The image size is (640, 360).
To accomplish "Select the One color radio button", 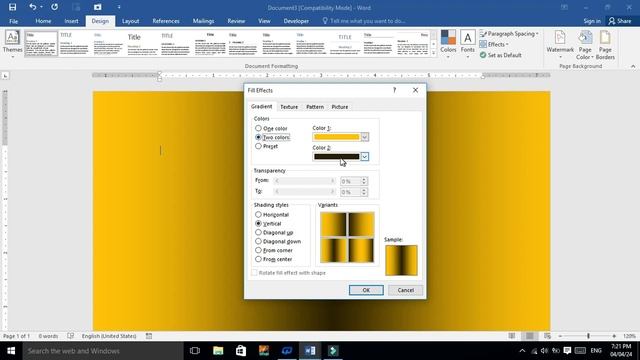I will click(x=258, y=128).
